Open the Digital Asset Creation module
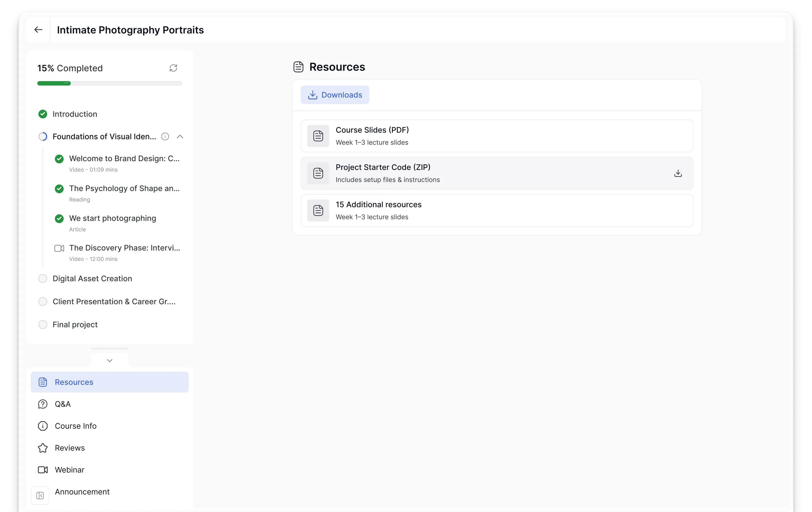The image size is (812, 512). 92,278
